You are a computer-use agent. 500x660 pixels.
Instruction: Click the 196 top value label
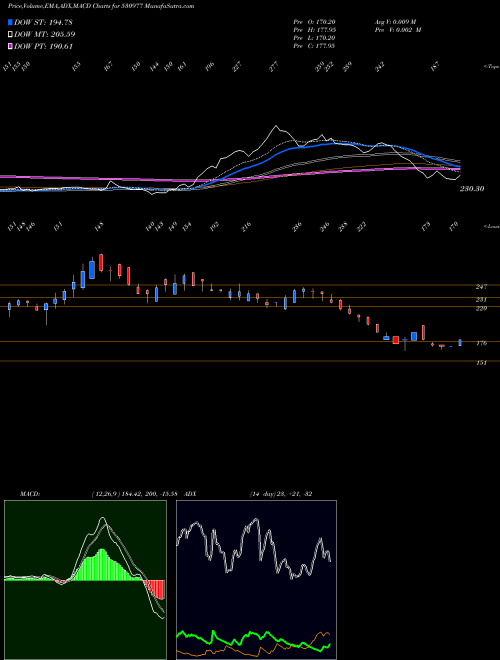pos(209,67)
